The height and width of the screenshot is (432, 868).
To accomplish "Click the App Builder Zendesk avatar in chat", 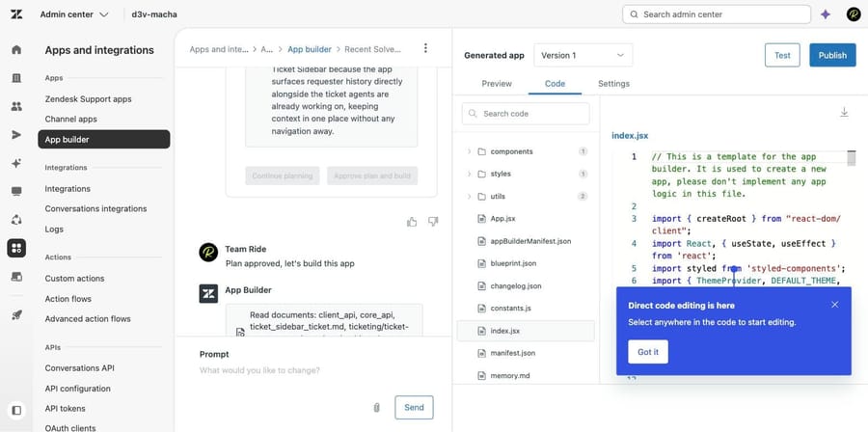I will pos(208,294).
